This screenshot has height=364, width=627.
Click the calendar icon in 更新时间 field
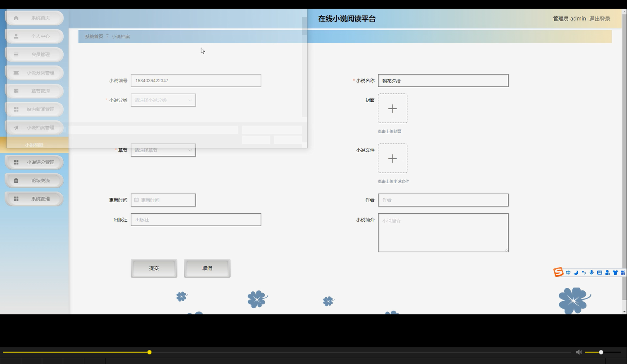[136, 200]
